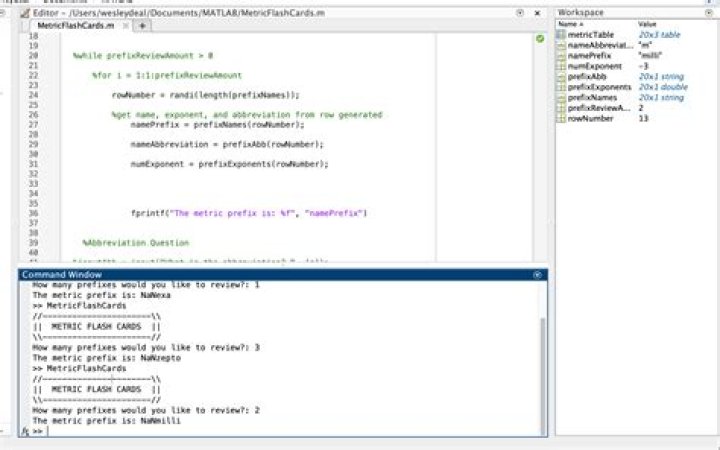Click the Editor title path text
720x450 pixels.
click(179, 13)
